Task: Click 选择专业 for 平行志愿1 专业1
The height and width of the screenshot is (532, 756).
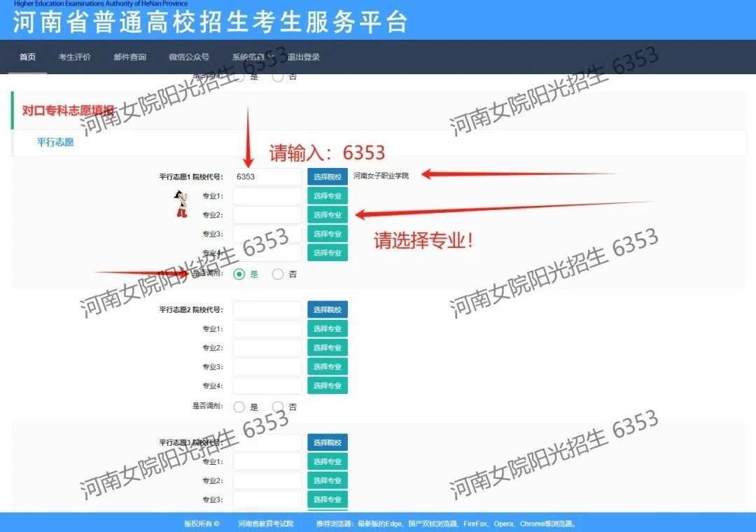Action: 327,196
